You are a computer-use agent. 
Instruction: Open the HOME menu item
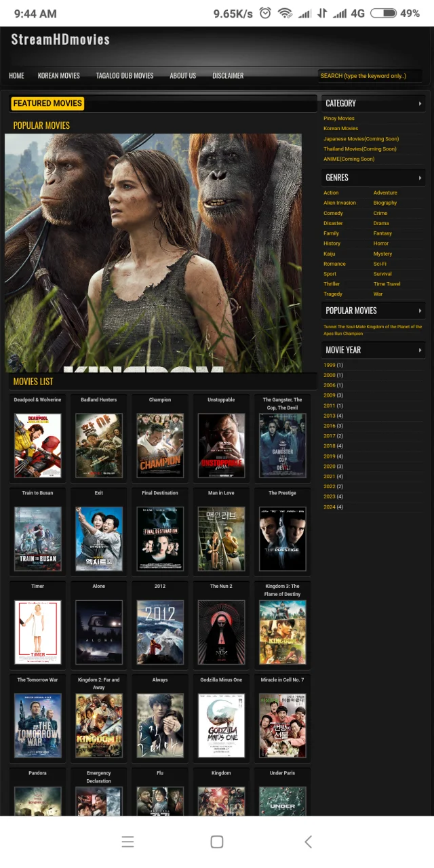coord(16,75)
